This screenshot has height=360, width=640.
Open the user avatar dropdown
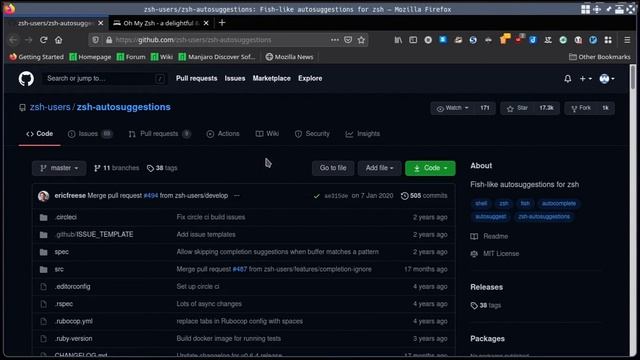[607, 78]
